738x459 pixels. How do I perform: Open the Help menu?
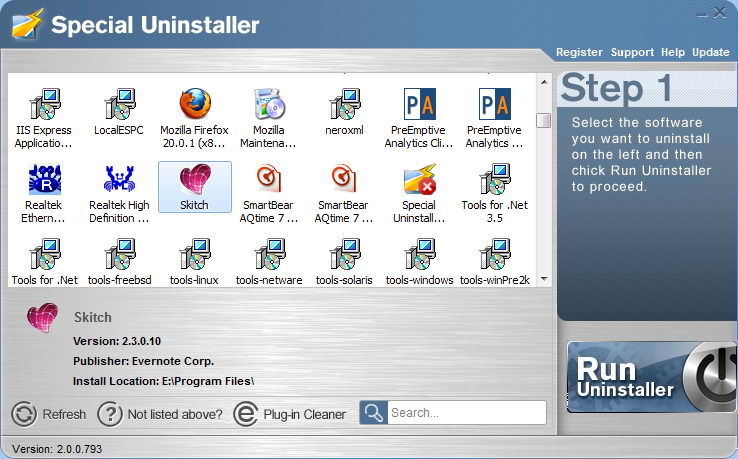coord(673,52)
